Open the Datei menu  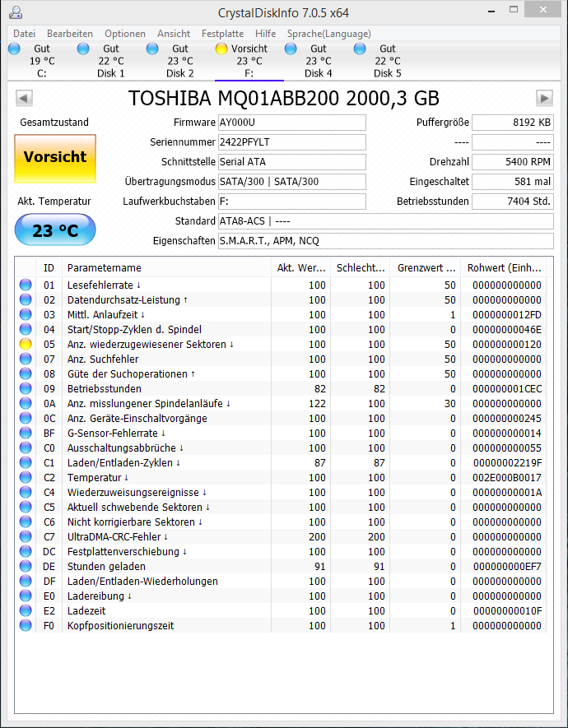coord(24,34)
